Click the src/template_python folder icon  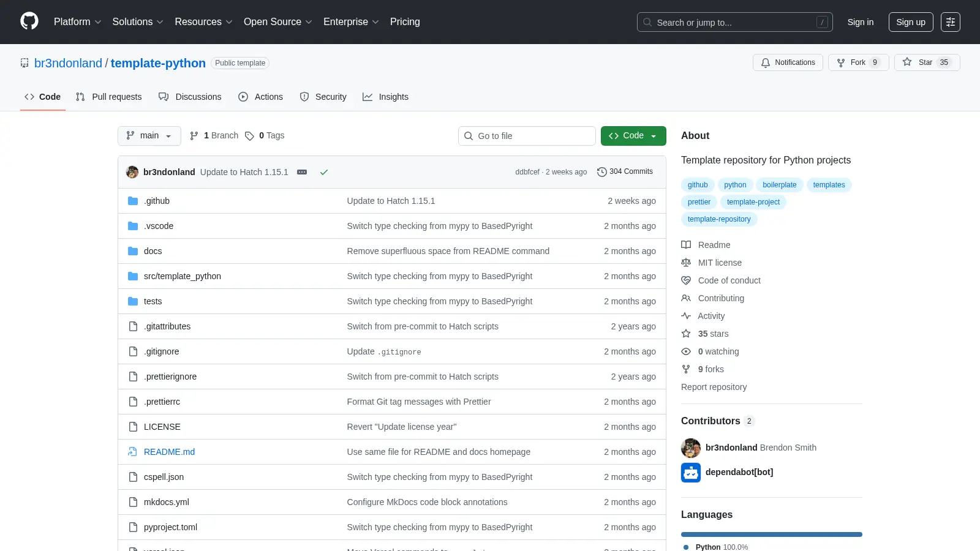[133, 276]
